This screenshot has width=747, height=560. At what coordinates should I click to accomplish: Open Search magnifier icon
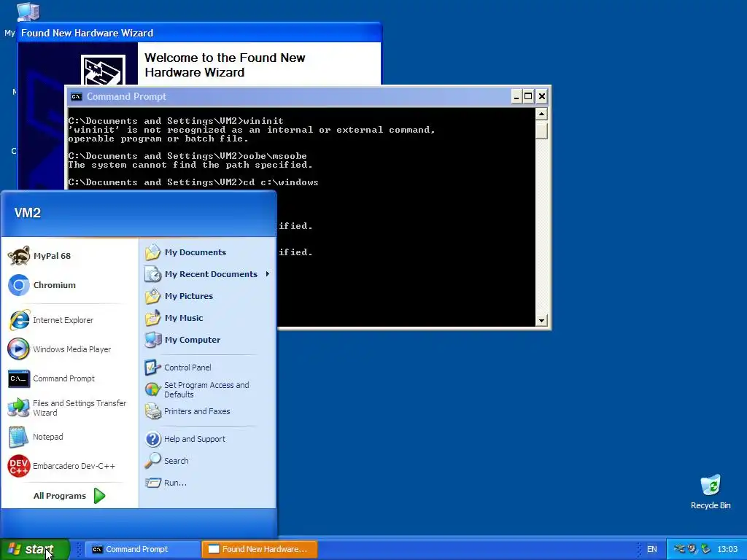(153, 461)
